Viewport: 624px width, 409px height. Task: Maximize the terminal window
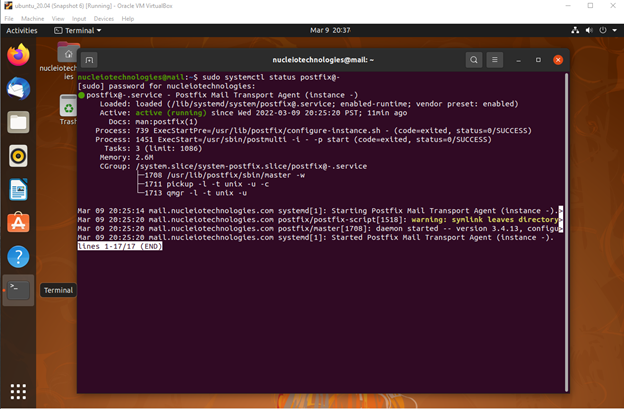(x=538, y=60)
